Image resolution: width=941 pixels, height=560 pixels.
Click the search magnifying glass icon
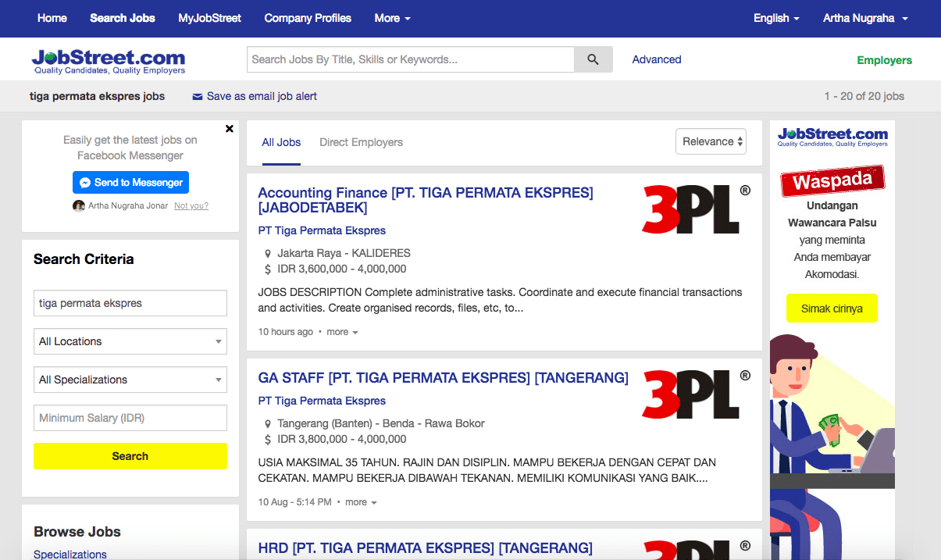point(593,59)
